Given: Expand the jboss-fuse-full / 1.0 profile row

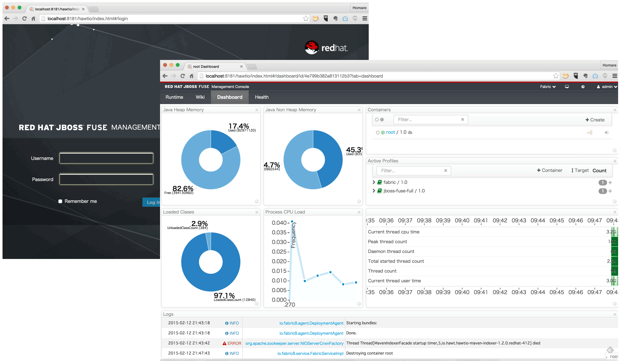Looking at the screenshot, I should 374,191.
